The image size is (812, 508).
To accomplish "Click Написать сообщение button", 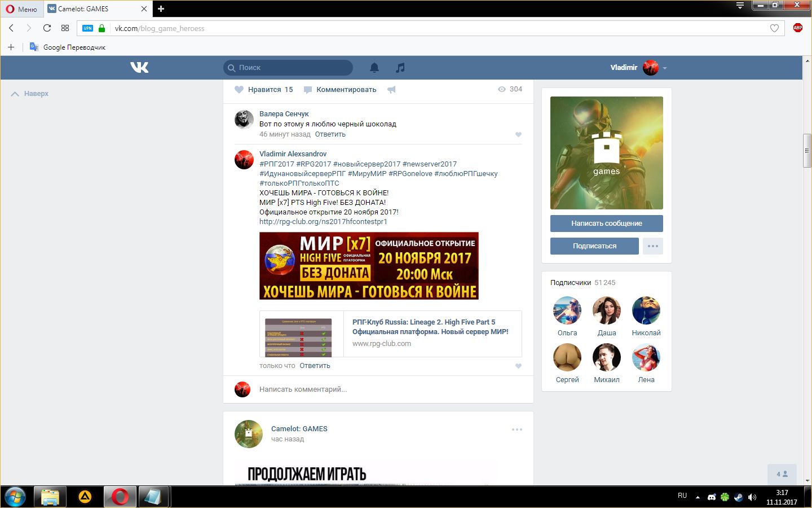I will pyautogui.click(x=607, y=224).
